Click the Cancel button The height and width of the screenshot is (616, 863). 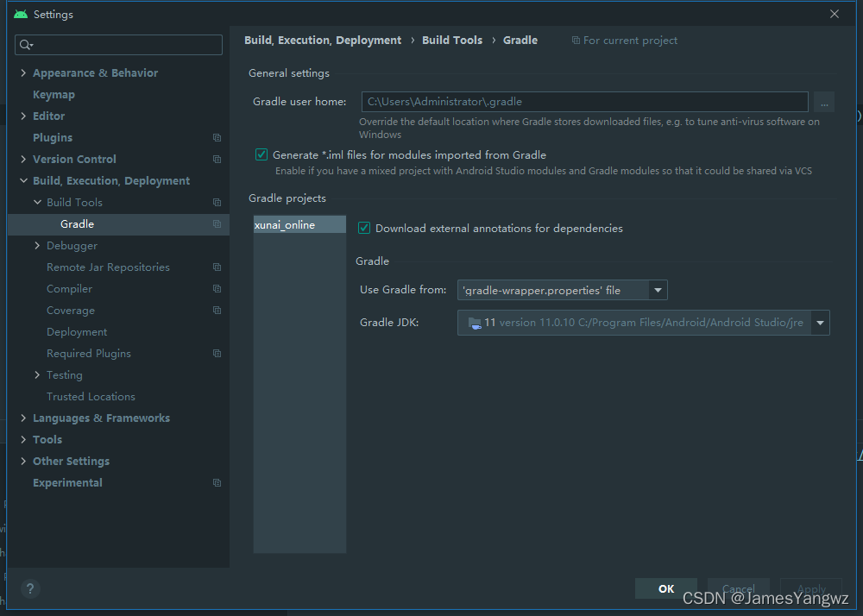pos(738,588)
